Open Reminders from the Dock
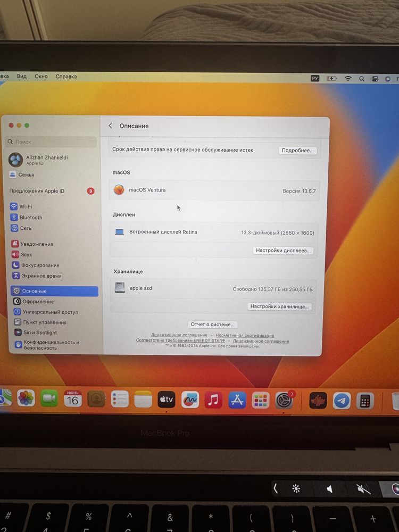Screen dimensions: 399x532 coord(120,400)
